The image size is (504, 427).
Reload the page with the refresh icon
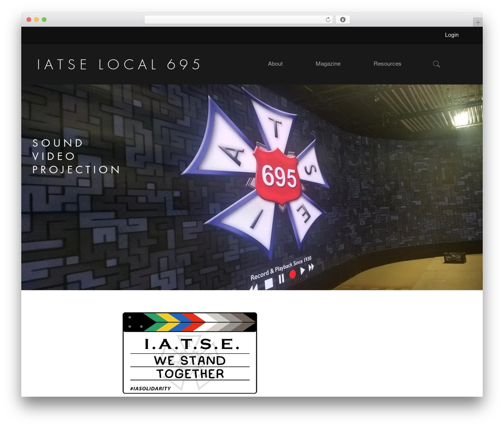pyautogui.click(x=328, y=20)
